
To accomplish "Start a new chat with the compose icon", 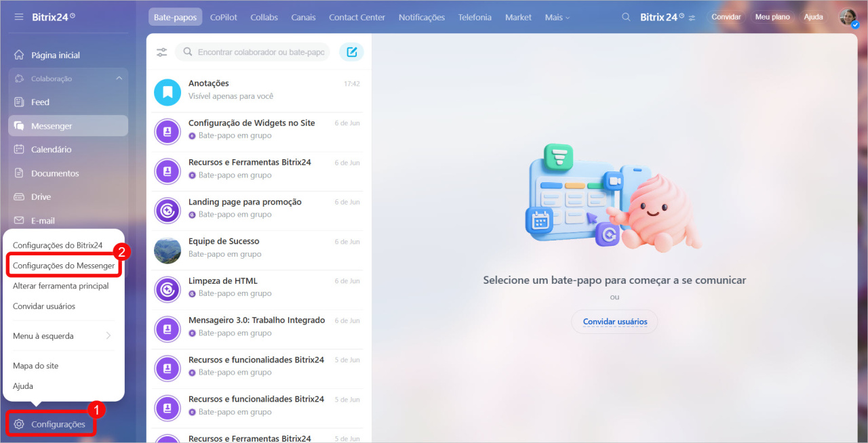I will point(351,52).
